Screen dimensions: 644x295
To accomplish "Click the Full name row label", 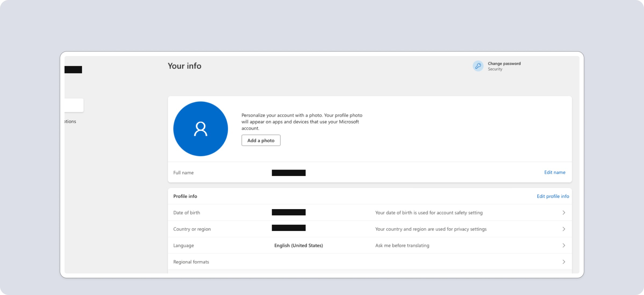I will coord(183,173).
